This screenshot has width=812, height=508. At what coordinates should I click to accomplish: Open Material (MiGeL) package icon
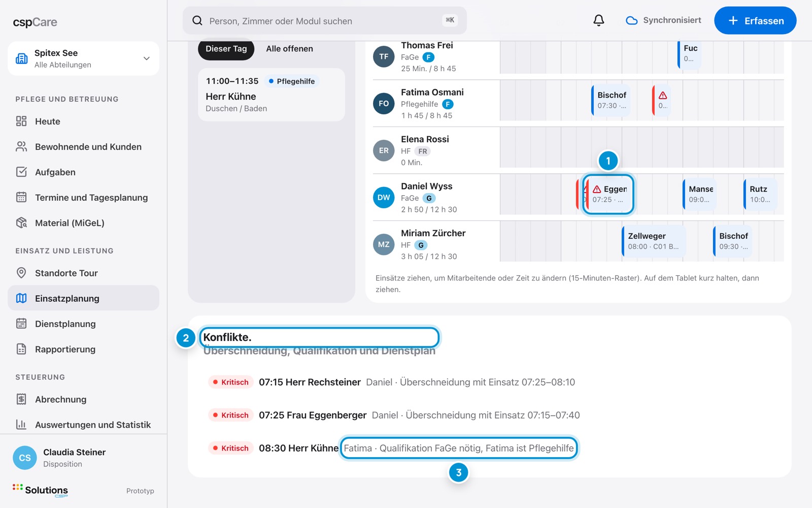pos(21,223)
